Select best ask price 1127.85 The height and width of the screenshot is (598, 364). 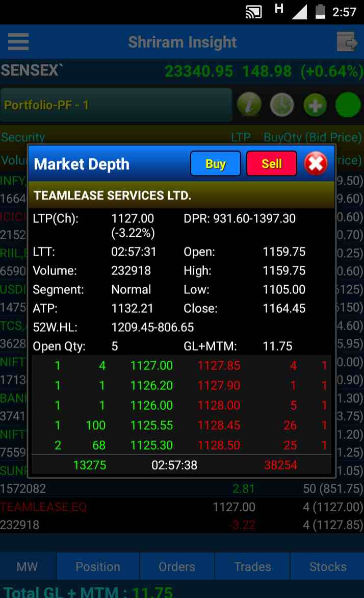pos(219,365)
